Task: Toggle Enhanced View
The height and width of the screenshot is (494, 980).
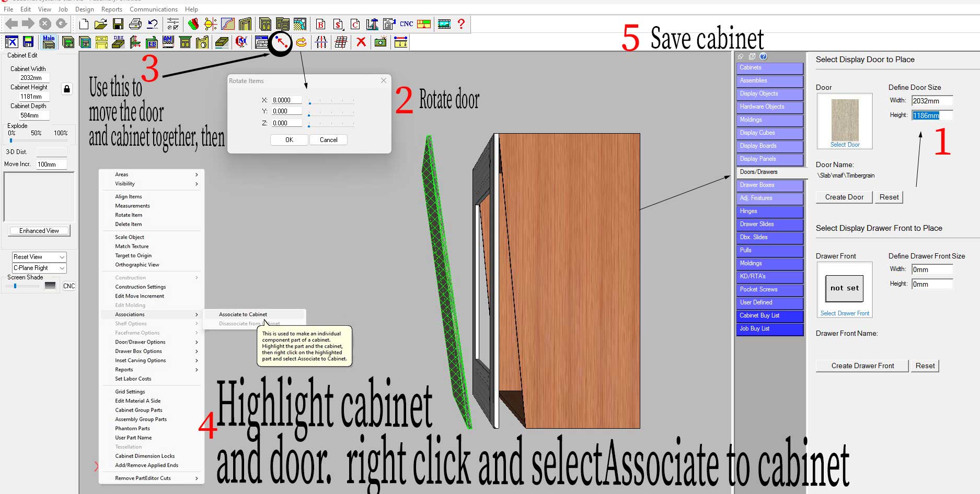Action: [x=39, y=231]
